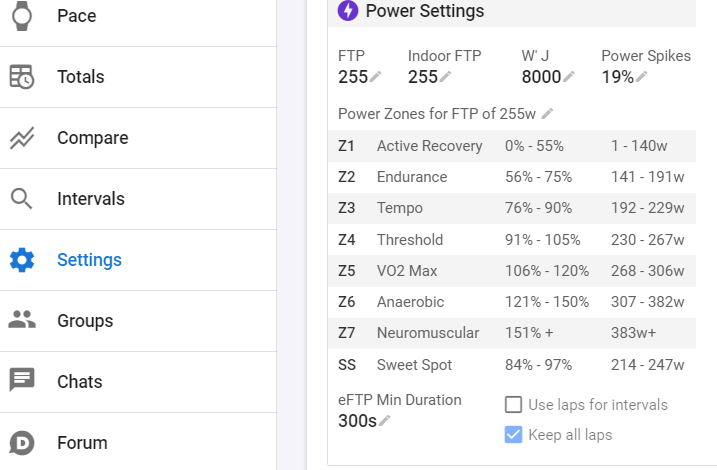
Task: Click the eFTP Min Duration edit pencil
Action: tap(385, 421)
